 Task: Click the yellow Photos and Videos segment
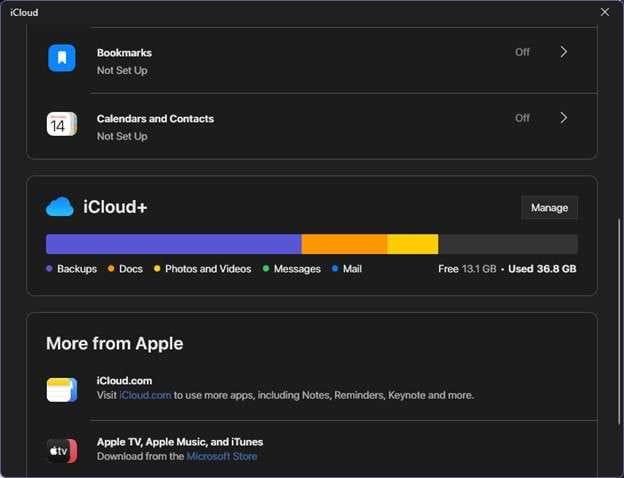(413, 244)
